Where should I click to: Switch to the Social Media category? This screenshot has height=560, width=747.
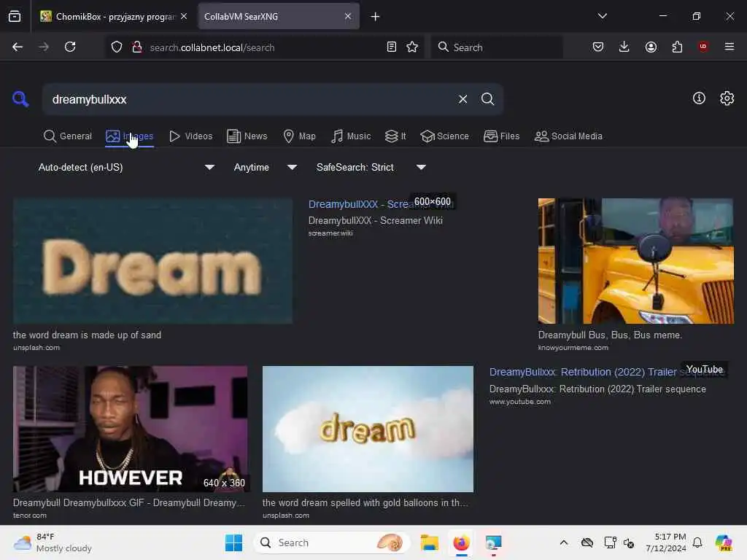click(x=568, y=136)
